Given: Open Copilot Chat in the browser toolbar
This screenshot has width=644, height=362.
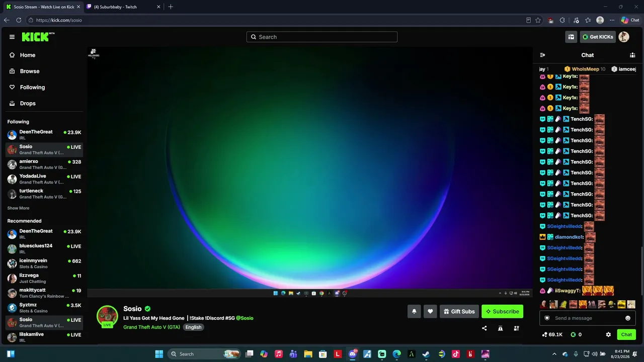Looking at the screenshot, I should click(x=630, y=20).
